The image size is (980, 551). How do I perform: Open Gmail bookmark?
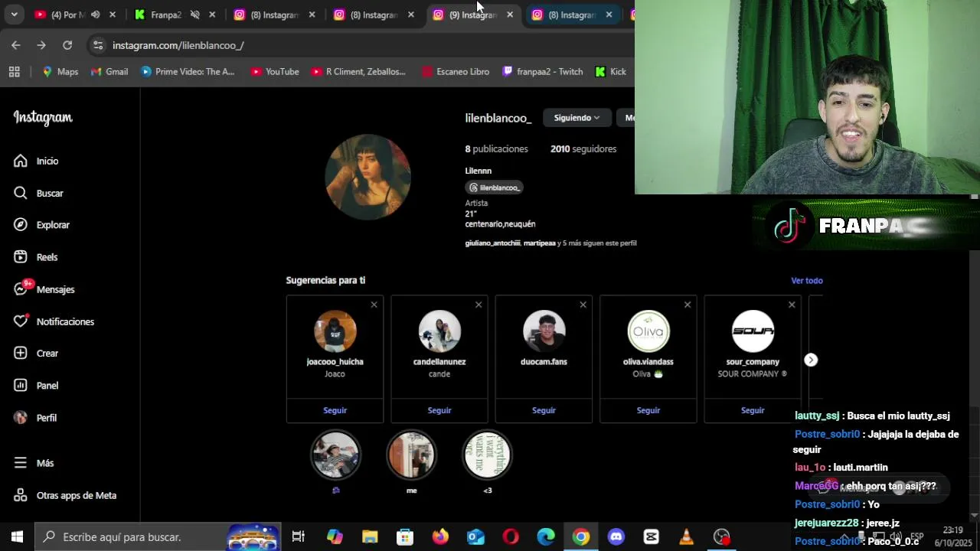[x=109, y=72]
